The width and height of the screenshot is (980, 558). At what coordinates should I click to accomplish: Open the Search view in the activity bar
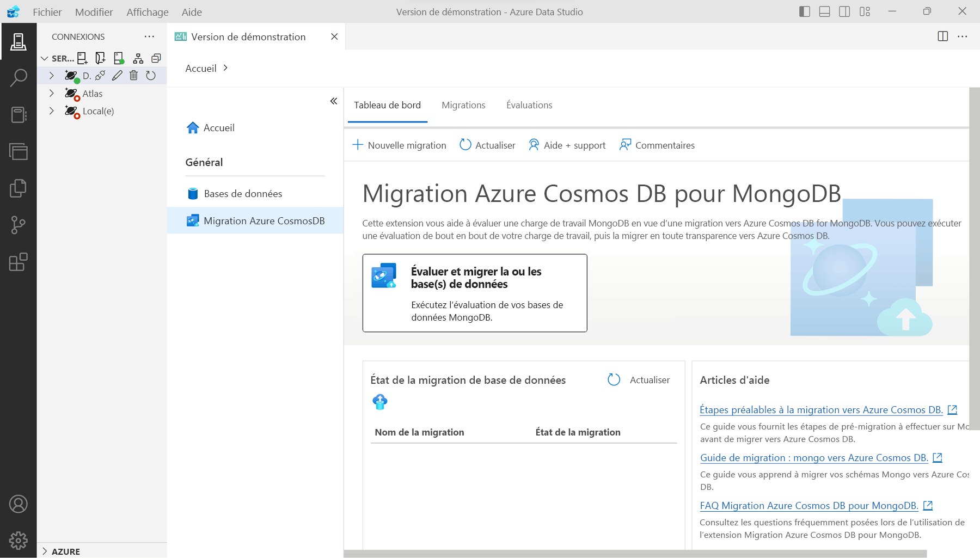19,78
